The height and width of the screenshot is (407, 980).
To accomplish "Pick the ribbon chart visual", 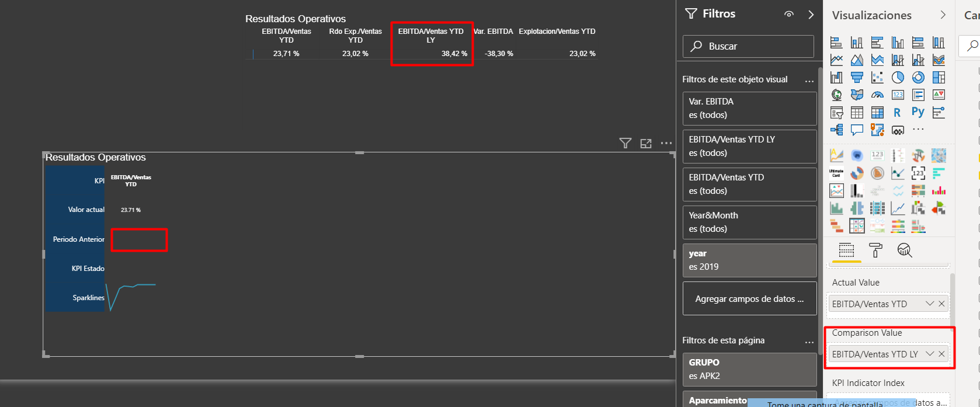I will point(939,60).
